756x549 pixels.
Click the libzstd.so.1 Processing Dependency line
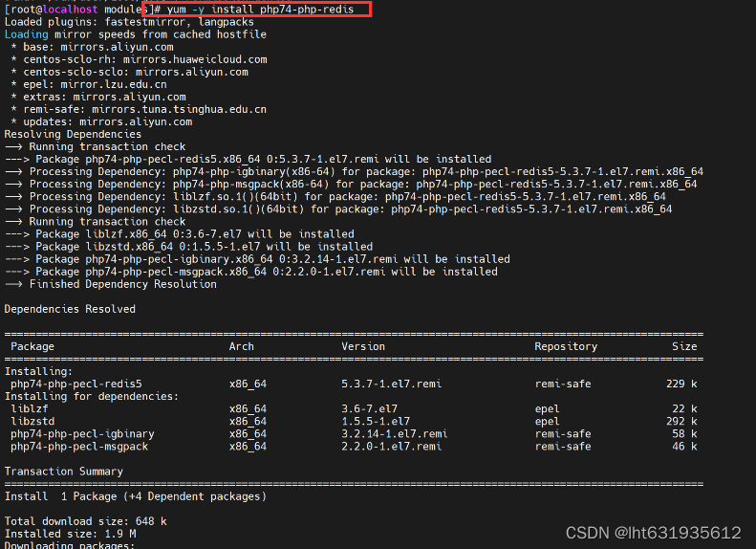[x=338, y=209]
